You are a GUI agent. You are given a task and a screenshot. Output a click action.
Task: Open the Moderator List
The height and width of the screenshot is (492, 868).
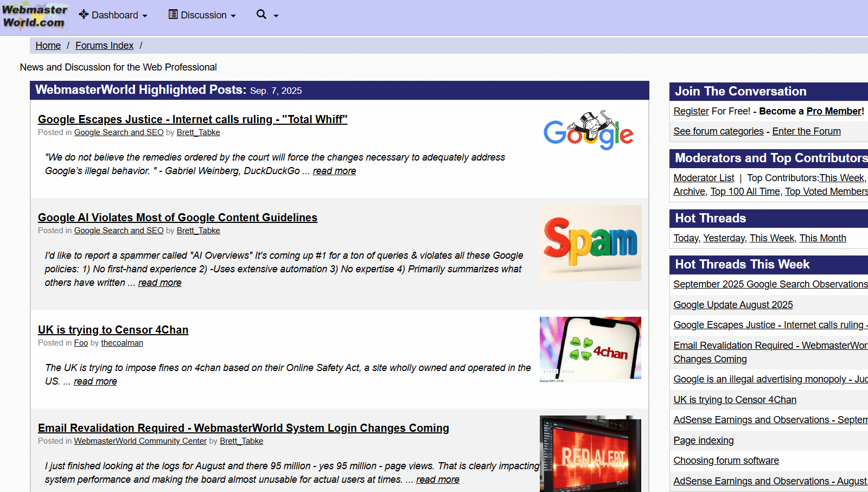point(704,178)
